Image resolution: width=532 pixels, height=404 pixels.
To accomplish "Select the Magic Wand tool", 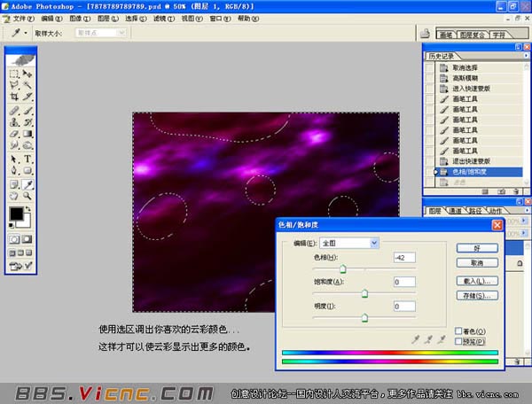I will [x=27, y=85].
